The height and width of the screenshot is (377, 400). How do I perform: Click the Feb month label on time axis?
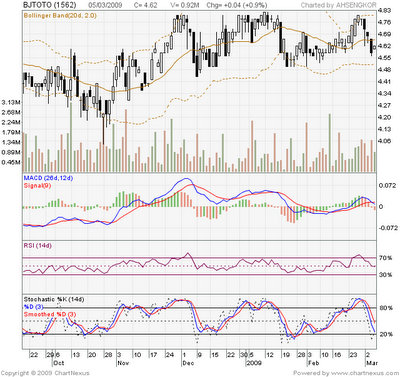(x=313, y=363)
